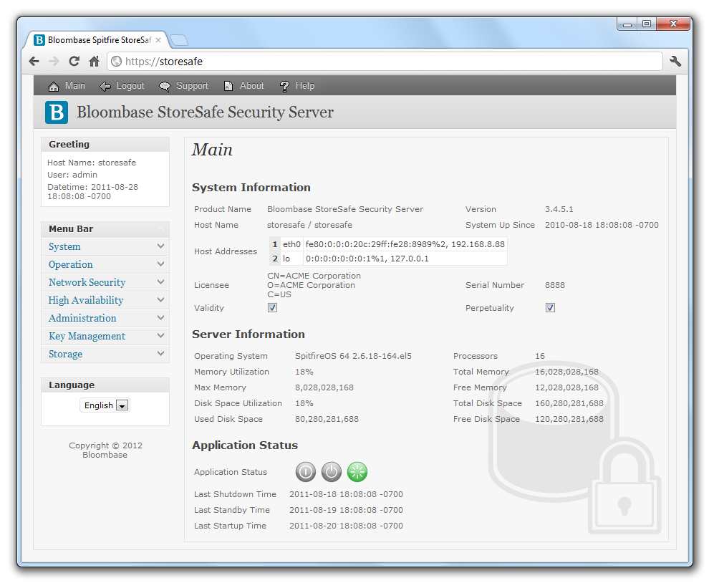Click the System Up Since date value
This screenshot has height=588, width=714.
point(602,225)
